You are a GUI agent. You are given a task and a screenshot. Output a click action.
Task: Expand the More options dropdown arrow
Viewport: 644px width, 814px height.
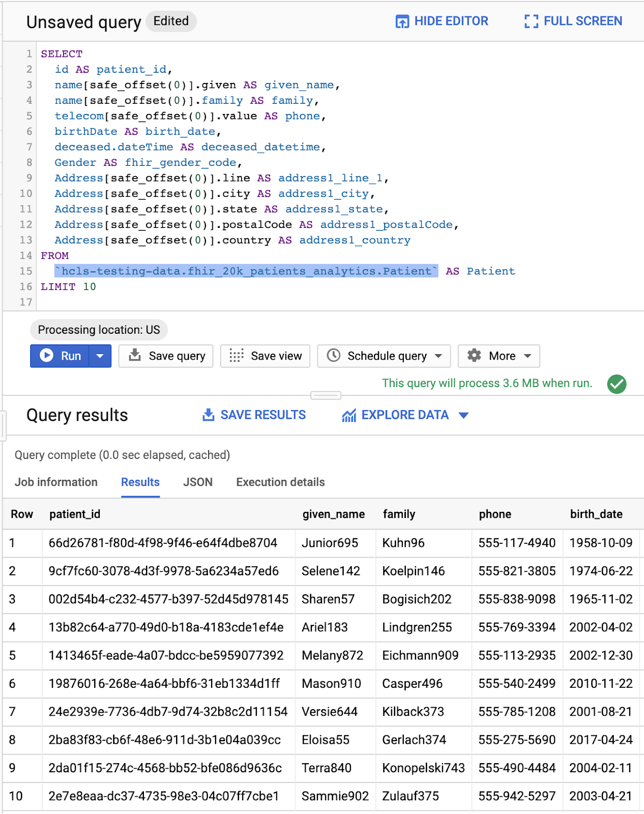pyautogui.click(x=528, y=356)
